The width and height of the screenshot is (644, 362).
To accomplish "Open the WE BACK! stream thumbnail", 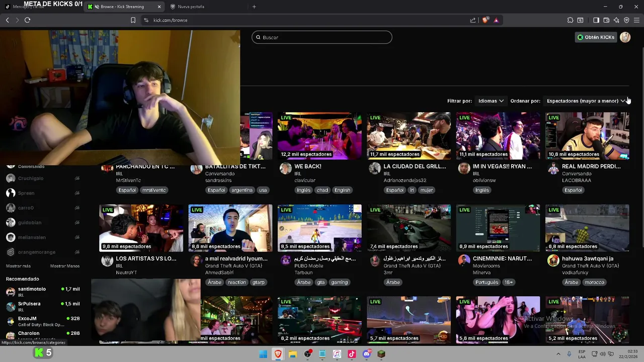I will coord(319,136).
